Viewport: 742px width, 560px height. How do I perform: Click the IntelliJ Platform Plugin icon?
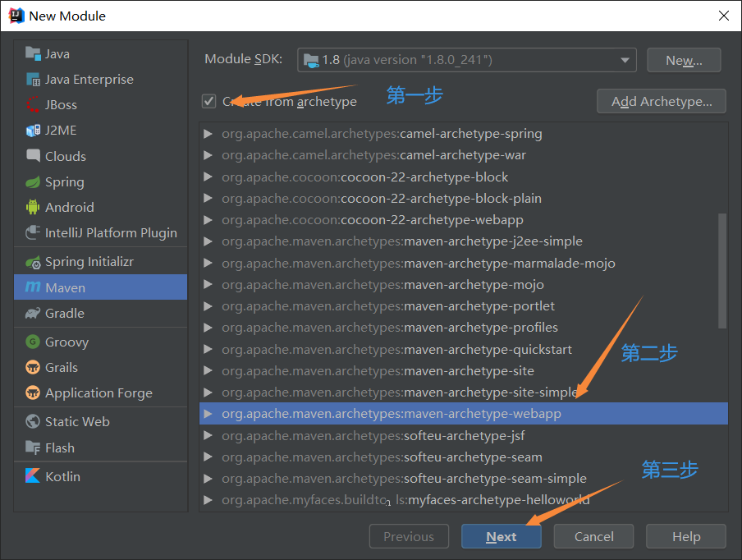tap(33, 232)
